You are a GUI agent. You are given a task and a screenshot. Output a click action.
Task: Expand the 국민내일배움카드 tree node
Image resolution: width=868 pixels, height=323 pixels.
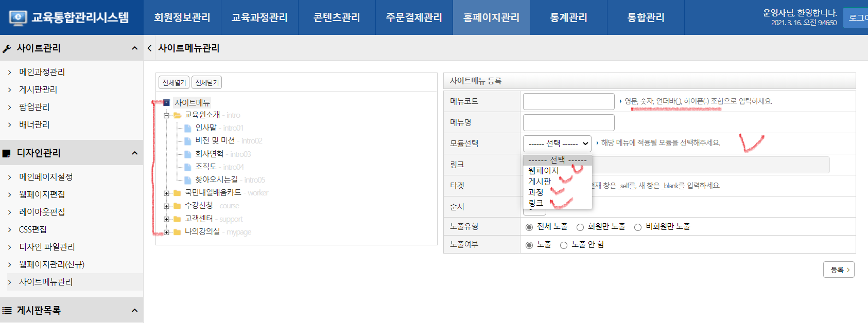tap(166, 193)
